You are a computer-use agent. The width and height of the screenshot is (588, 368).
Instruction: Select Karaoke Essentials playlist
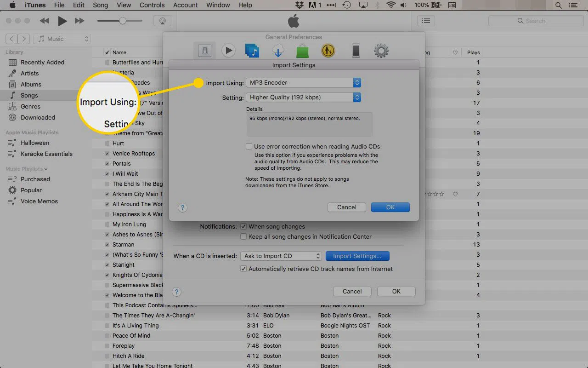pos(46,154)
